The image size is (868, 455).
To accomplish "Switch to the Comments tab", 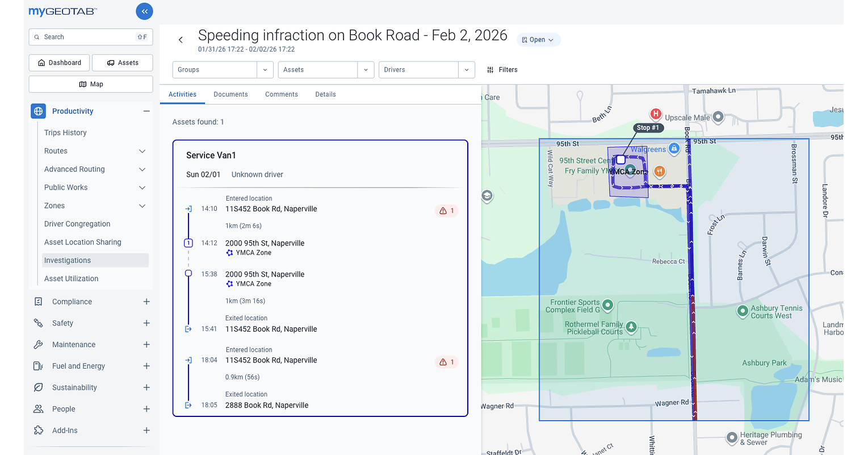I will pyautogui.click(x=282, y=94).
